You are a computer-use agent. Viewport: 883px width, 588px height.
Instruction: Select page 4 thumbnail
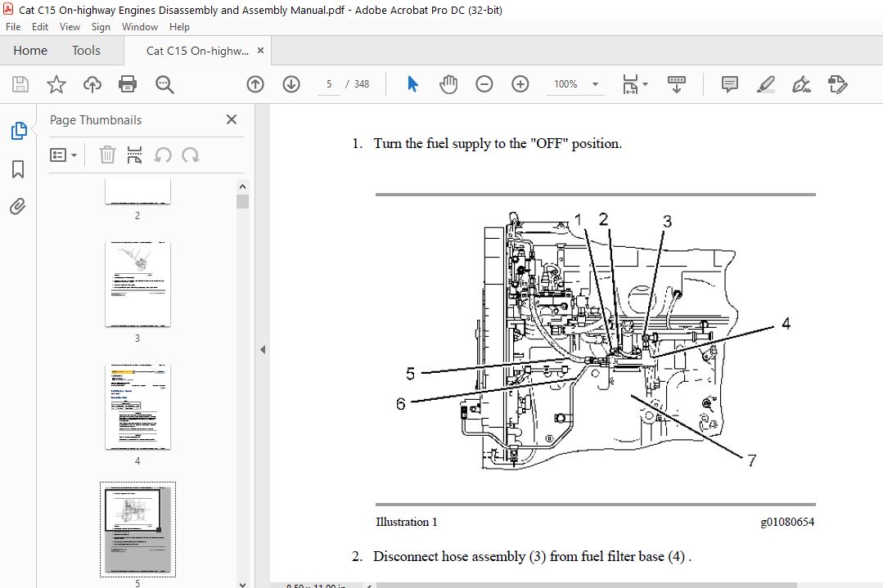click(x=137, y=406)
